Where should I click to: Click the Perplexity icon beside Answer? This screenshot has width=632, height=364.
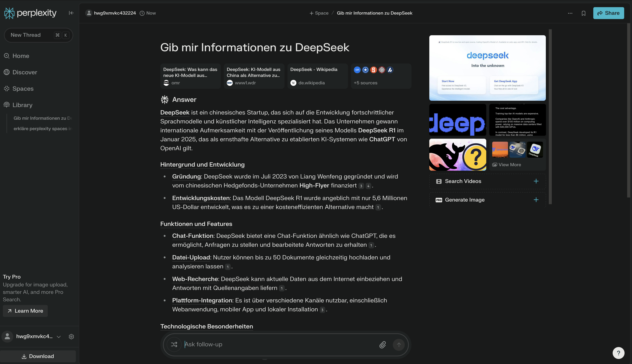(165, 100)
